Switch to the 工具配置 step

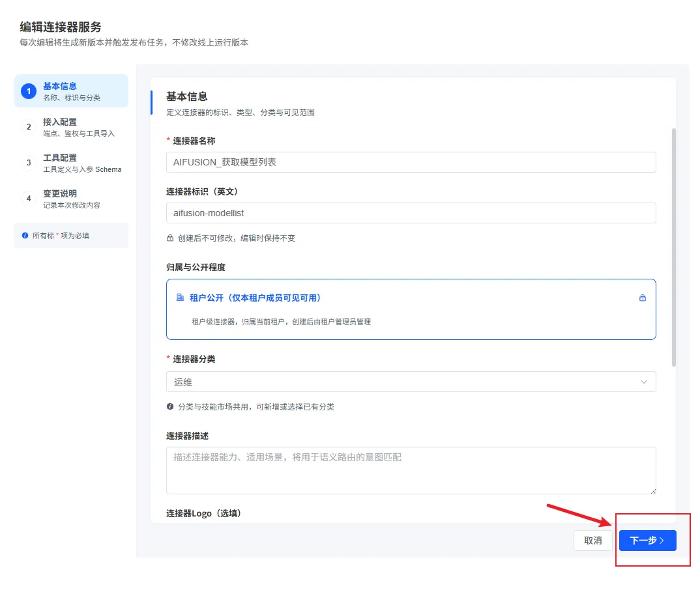point(72,163)
